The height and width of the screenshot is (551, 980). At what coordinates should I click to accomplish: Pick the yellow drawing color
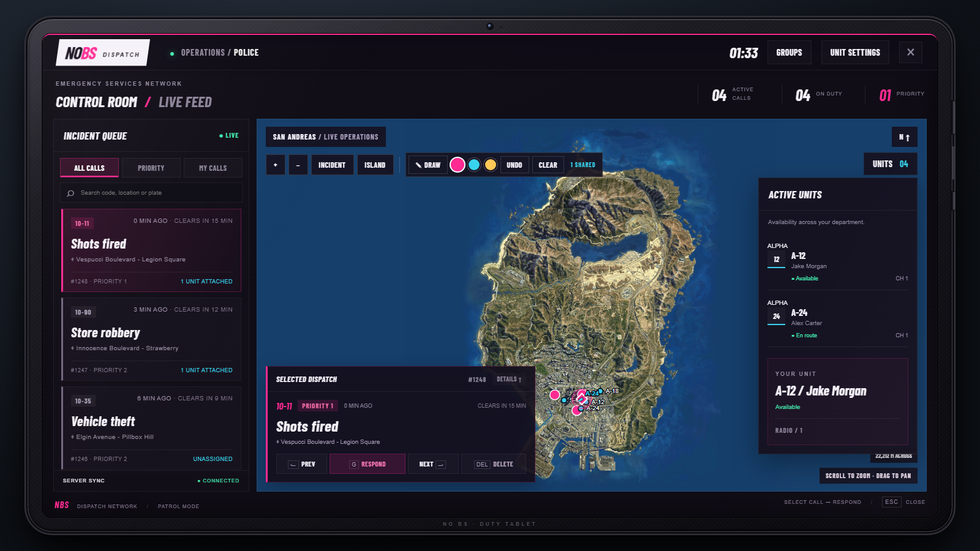(x=491, y=165)
